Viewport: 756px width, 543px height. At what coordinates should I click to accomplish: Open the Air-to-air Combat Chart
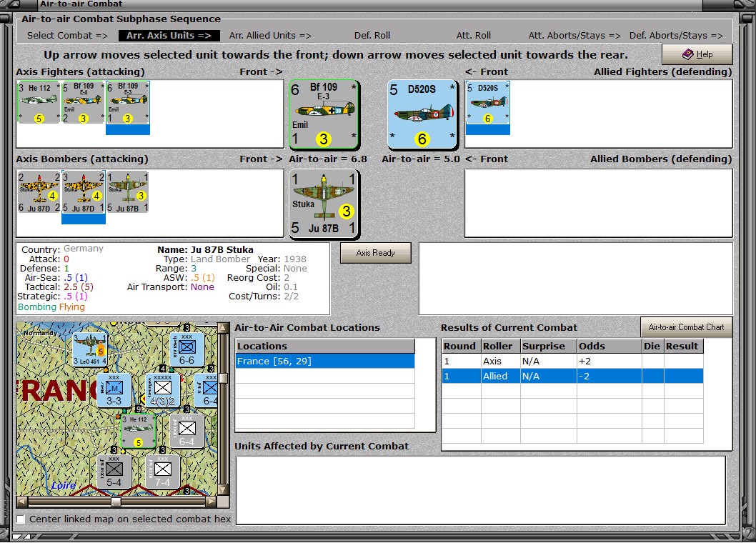click(x=686, y=327)
